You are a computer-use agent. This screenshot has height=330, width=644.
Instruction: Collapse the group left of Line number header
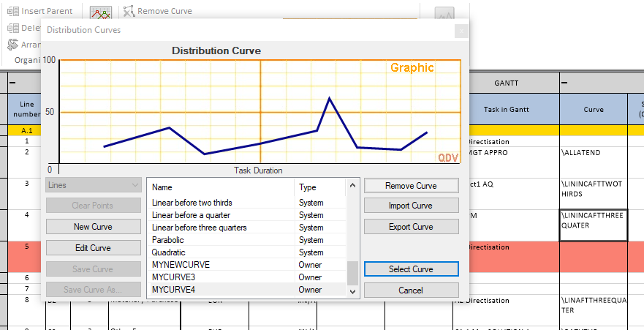(12, 83)
